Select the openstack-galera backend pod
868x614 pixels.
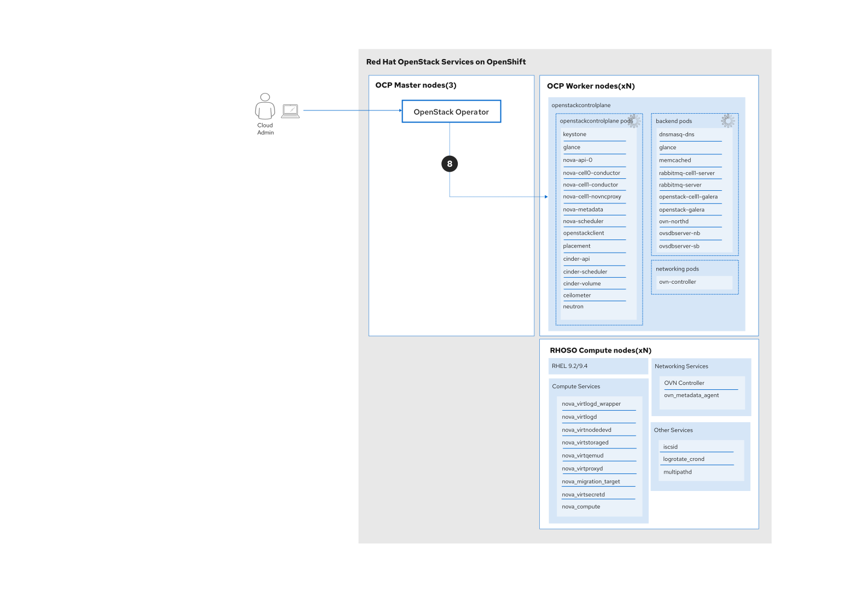[681, 210]
